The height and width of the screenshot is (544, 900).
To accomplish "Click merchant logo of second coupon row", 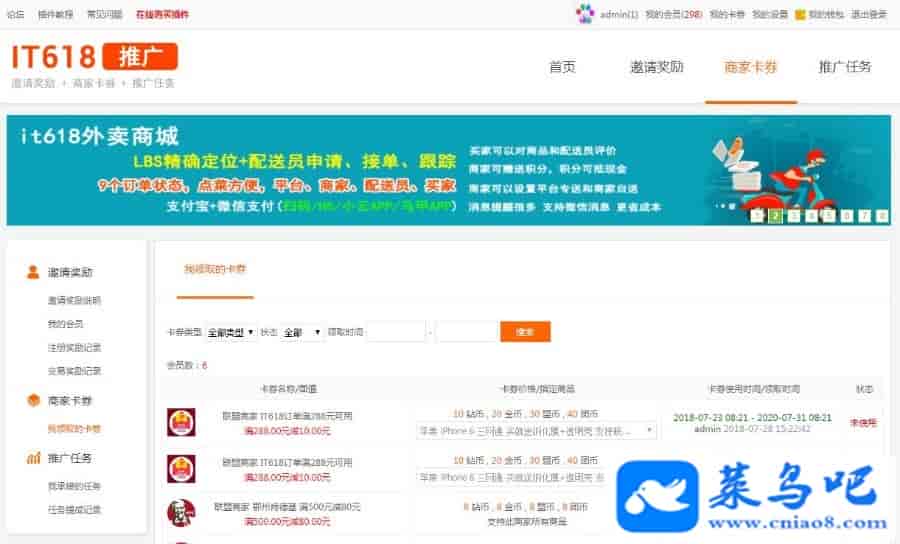I will [181, 469].
